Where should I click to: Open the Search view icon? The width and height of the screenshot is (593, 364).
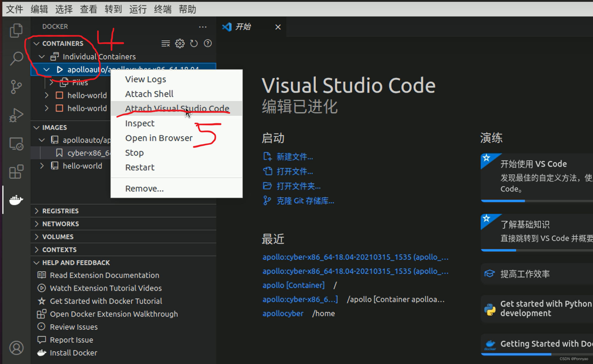pos(16,58)
